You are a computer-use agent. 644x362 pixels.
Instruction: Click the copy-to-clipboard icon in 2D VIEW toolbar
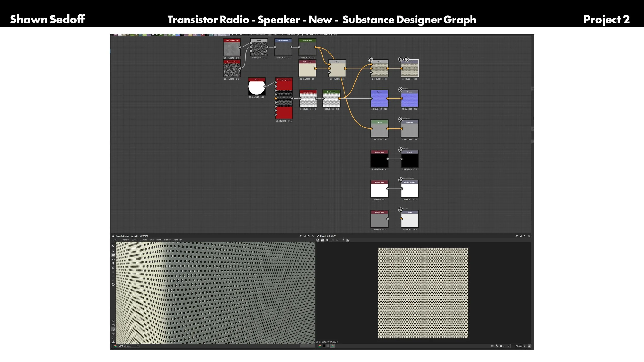(x=318, y=240)
